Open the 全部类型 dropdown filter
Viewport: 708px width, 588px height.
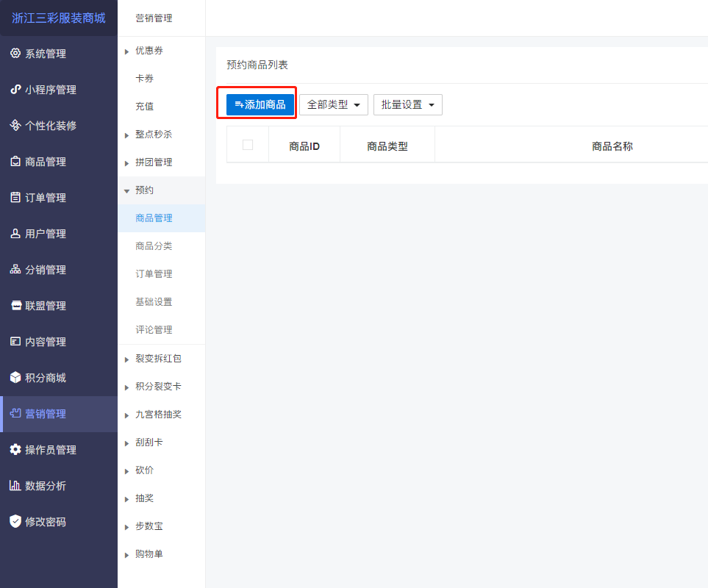334,104
